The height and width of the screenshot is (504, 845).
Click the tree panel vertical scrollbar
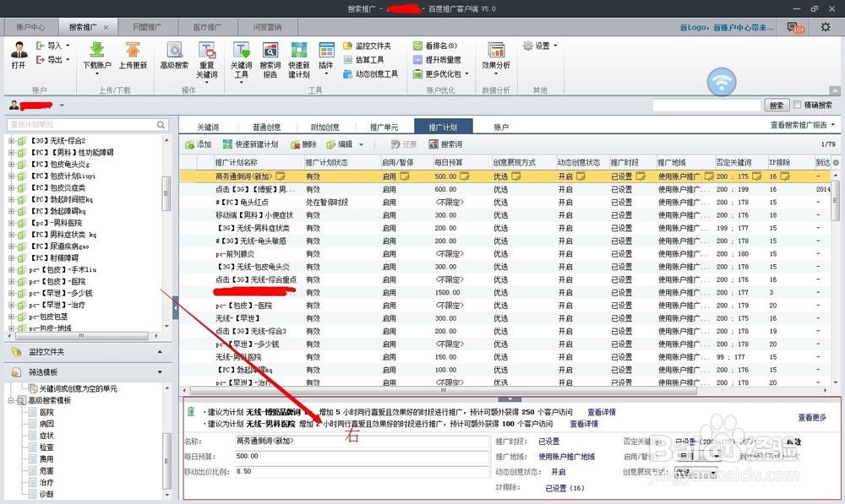click(x=166, y=192)
